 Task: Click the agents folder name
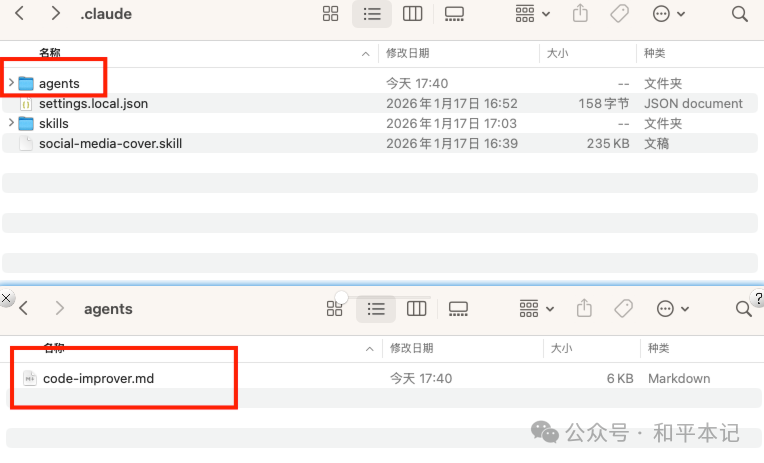59,83
